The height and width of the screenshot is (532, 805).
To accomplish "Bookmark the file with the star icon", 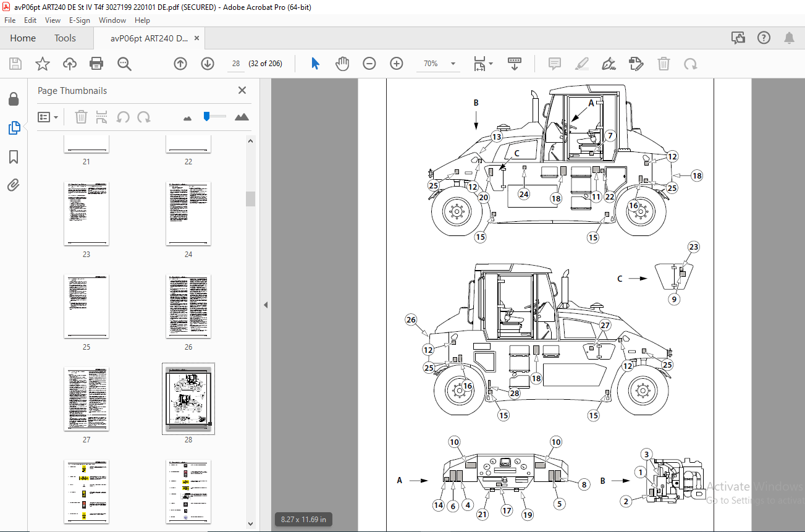I will click(42, 64).
